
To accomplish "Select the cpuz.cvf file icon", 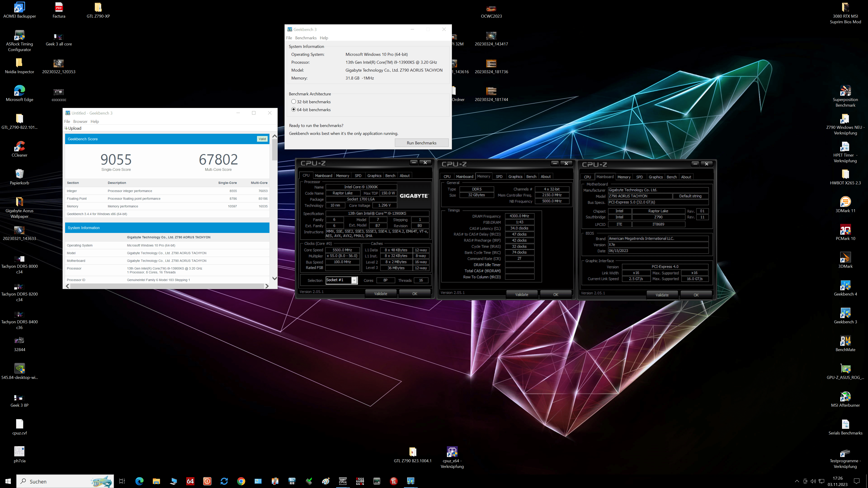I will (x=19, y=427).
